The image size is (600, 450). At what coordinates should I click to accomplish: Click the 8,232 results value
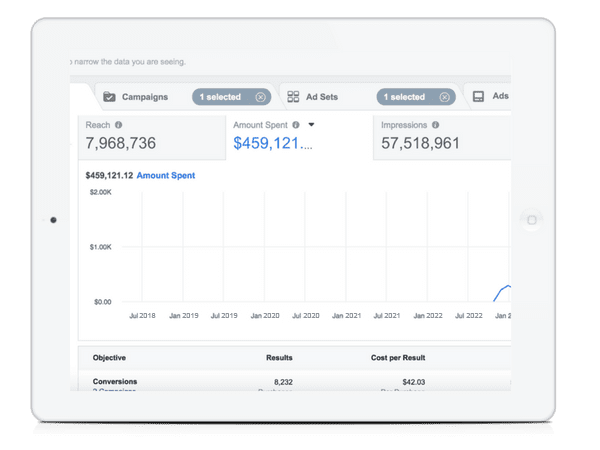coord(283,382)
